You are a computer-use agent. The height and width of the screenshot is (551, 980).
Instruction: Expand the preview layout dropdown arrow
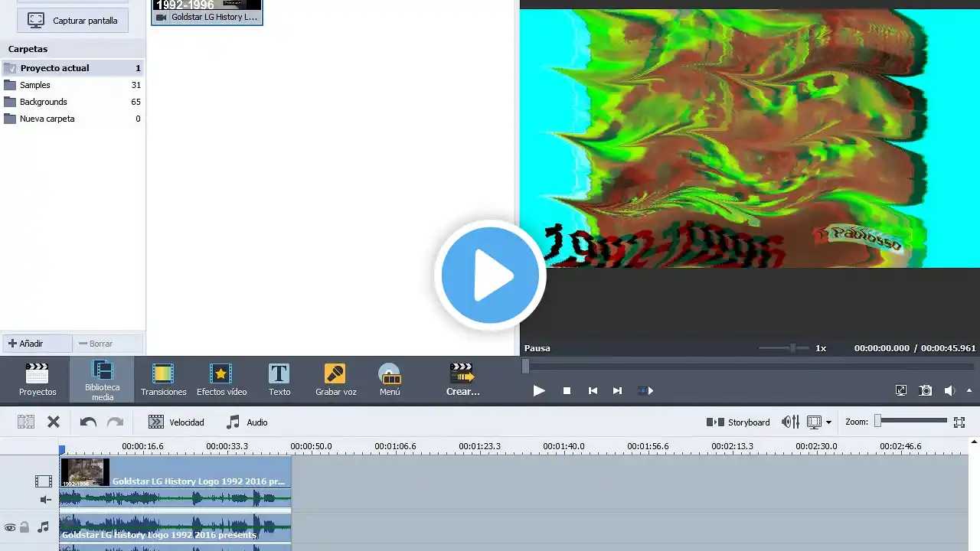[x=828, y=422]
